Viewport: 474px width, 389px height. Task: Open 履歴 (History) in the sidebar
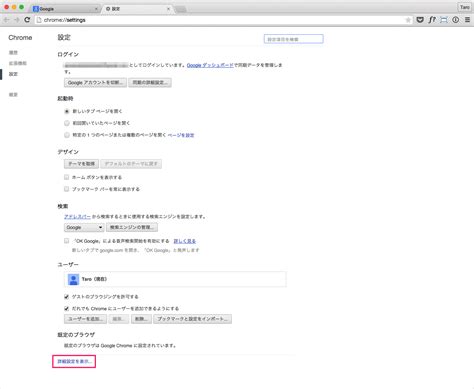tap(13, 52)
